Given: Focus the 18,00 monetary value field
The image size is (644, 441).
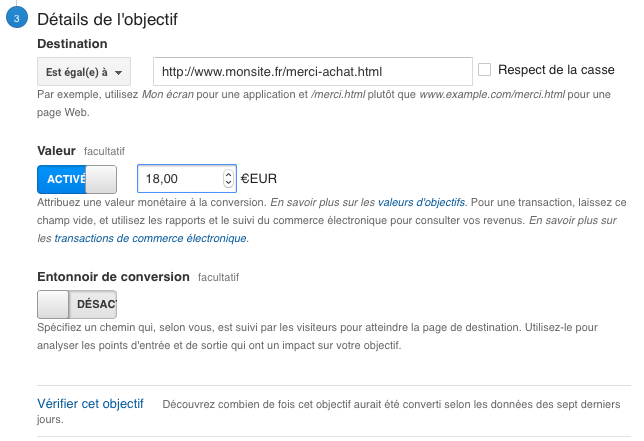Looking at the screenshot, I should coord(180,179).
